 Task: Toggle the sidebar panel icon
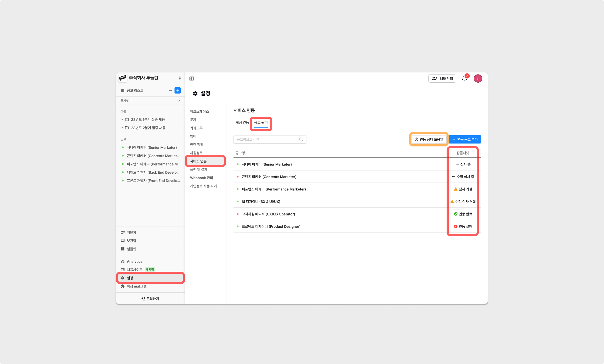point(192,78)
